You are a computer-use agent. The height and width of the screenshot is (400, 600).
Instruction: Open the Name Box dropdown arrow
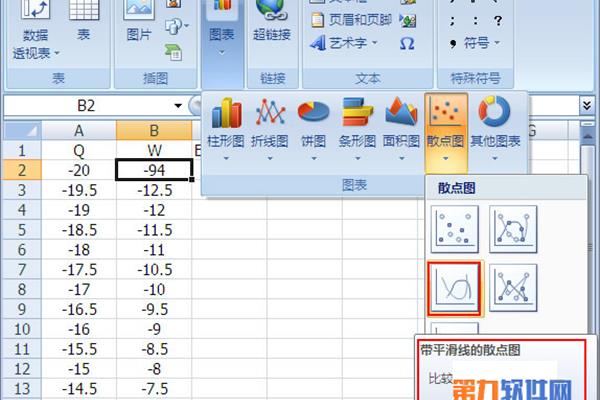click(x=178, y=106)
